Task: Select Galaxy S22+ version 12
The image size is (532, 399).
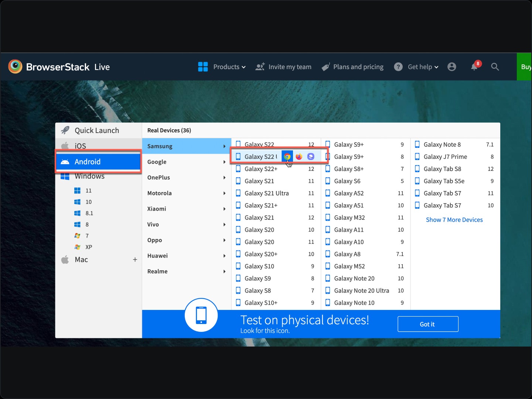Action: pos(276,169)
